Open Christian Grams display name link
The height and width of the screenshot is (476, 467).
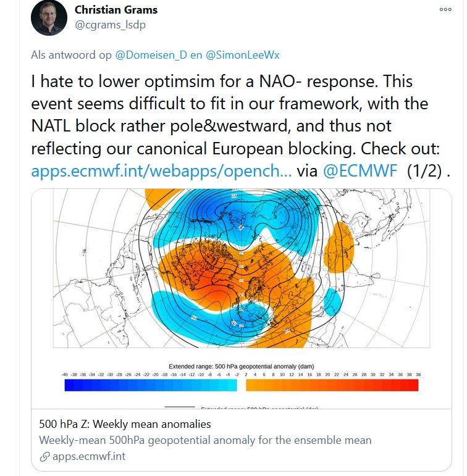point(116,10)
